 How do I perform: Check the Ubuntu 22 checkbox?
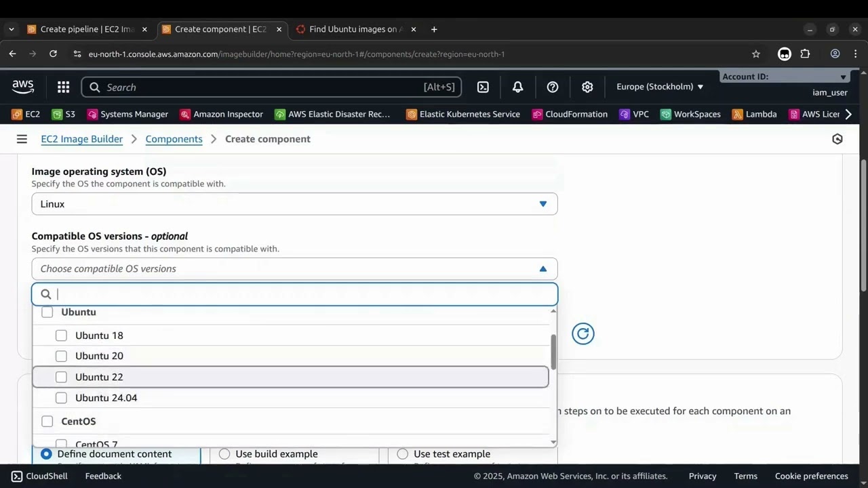tap(61, 377)
